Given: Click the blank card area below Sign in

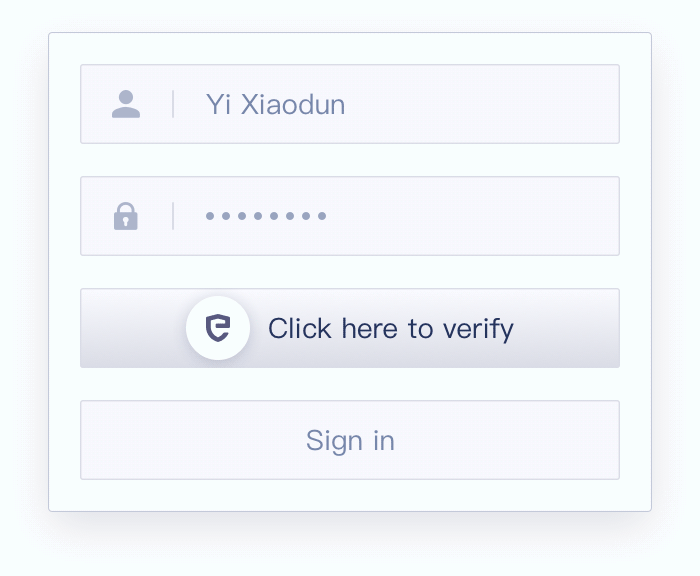Looking at the screenshot, I should pos(350,495).
